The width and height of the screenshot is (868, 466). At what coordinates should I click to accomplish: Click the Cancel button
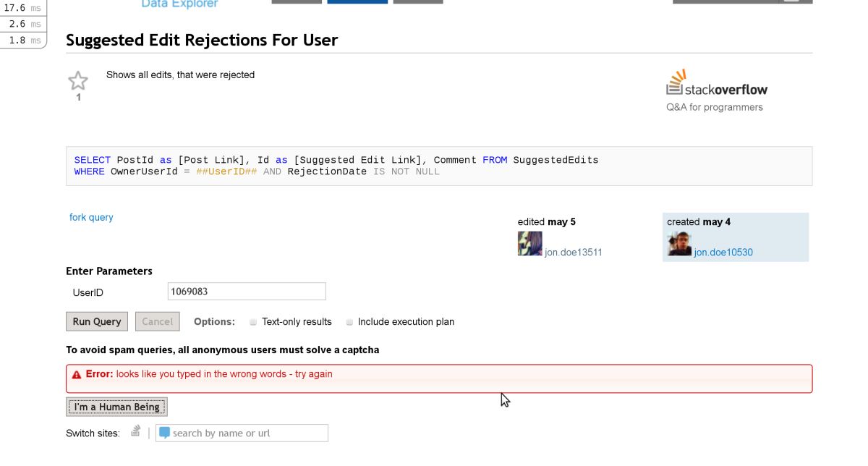click(x=157, y=321)
